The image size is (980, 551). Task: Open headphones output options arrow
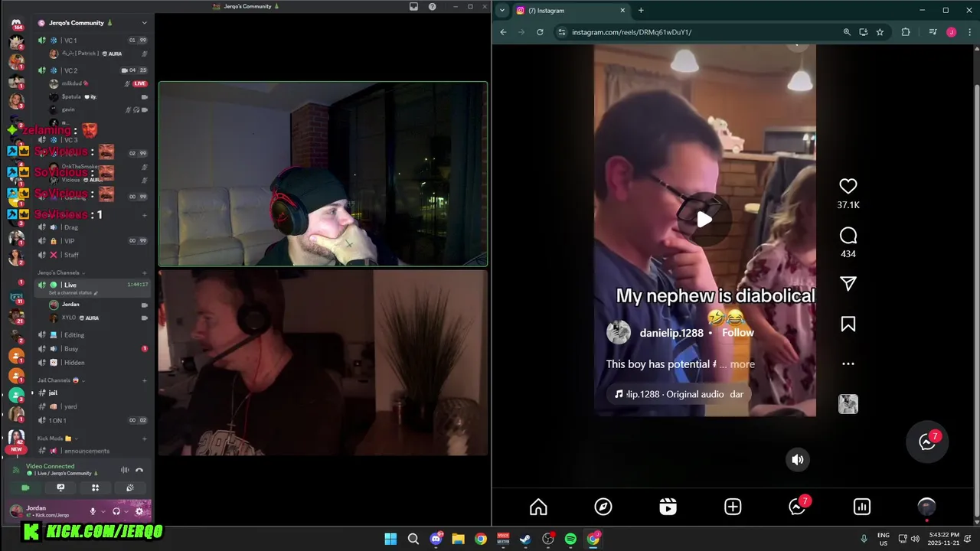point(126,511)
